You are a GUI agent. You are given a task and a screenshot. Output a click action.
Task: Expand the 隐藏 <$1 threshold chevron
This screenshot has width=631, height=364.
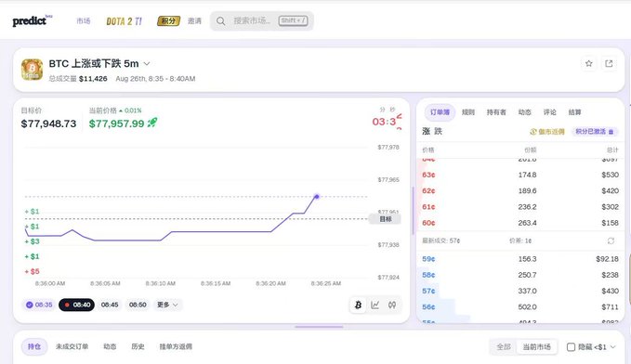coord(613,346)
